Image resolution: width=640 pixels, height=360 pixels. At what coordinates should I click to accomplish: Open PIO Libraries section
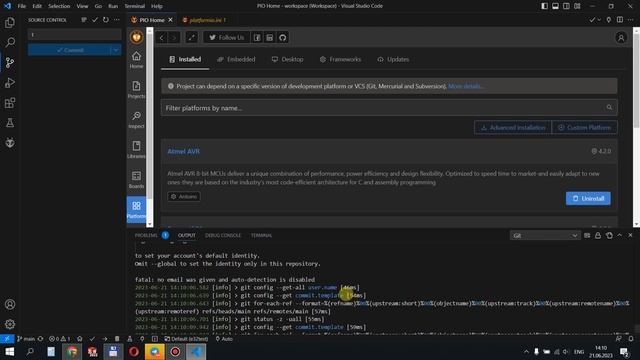[x=136, y=150]
